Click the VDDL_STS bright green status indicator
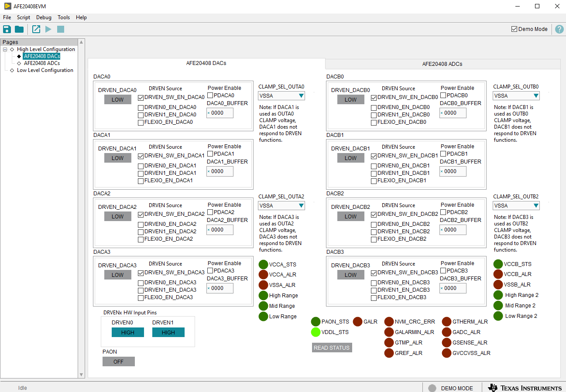 pos(316,332)
